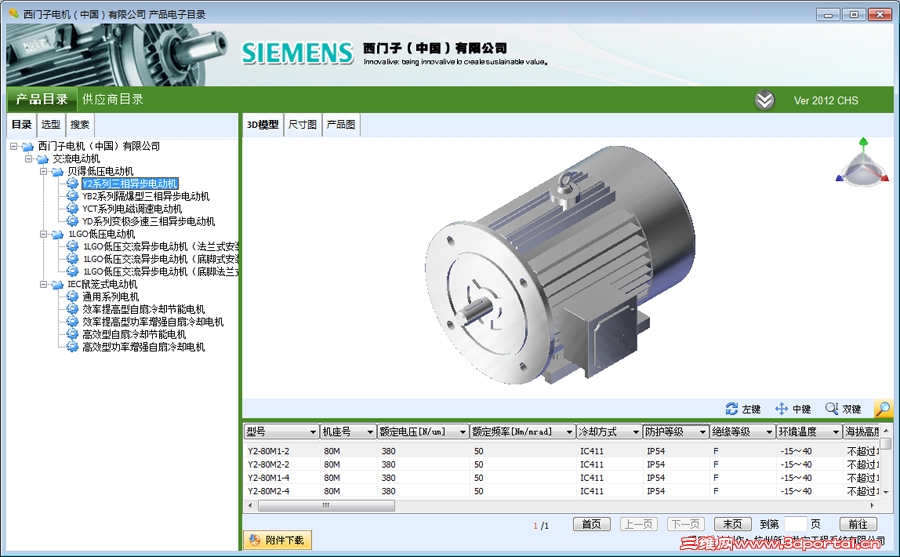The width and height of the screenshot is (900, 557).
Task: Show the 产品图 view tab
Action: click(x=341, y=125)
